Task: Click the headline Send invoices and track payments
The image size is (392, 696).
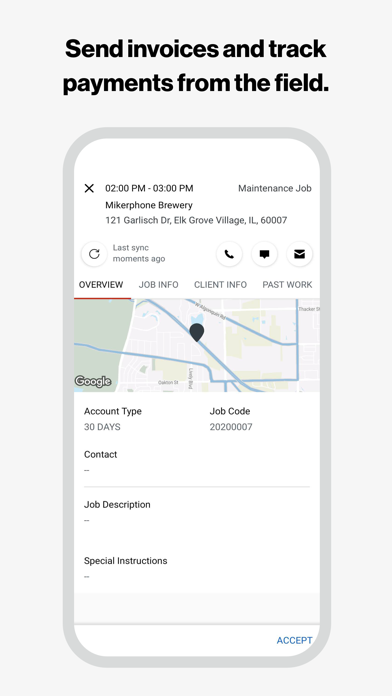Action: point(196,66)
